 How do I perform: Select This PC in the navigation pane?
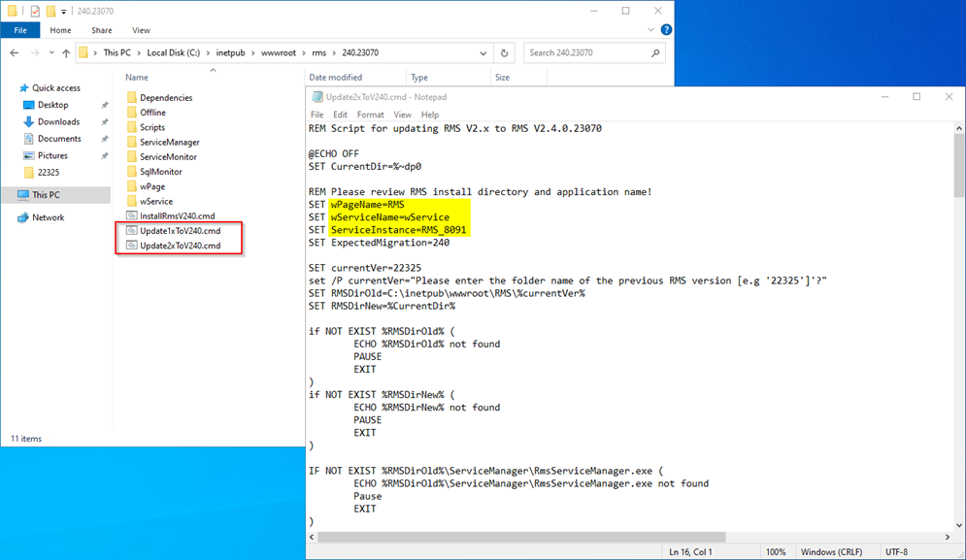(x=47, y=195)
